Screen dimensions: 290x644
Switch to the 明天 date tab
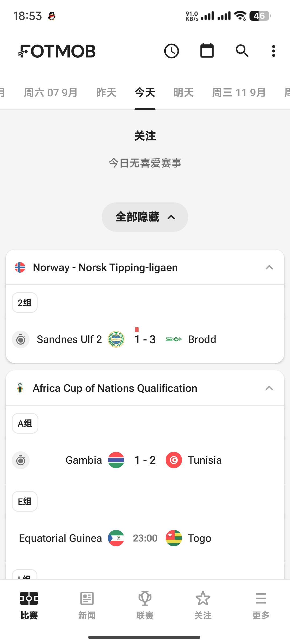pos(184,93)
